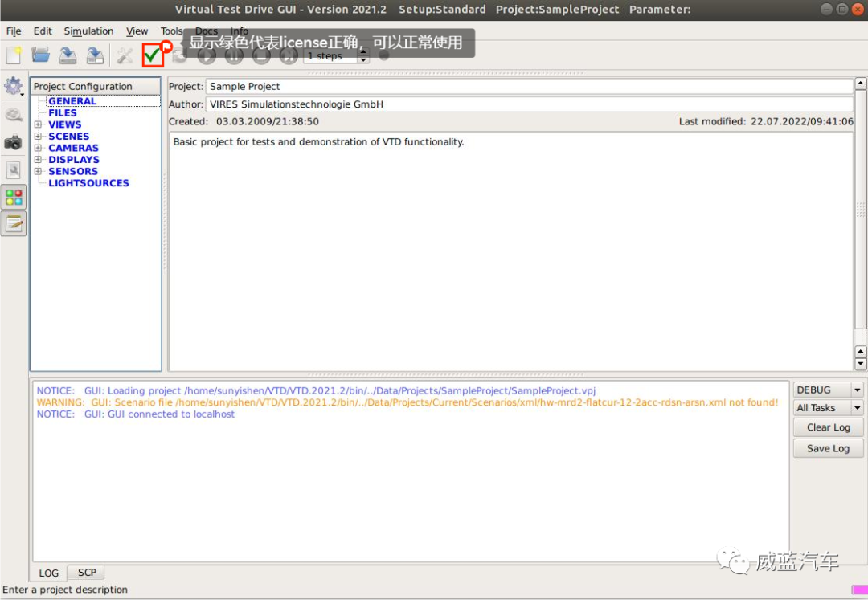Click the details panel scrollbar up arrow

(861, 84)
